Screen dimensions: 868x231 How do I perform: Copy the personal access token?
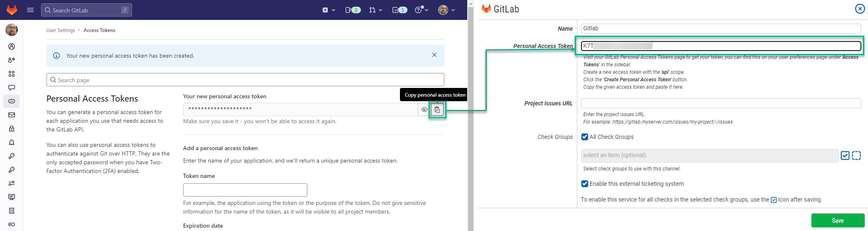pyautogui.click(x=437, y=109)
